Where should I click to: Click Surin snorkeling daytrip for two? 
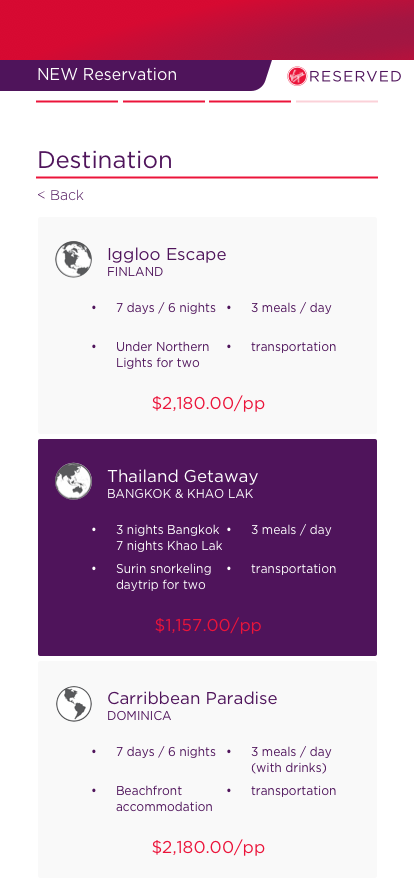164,577
